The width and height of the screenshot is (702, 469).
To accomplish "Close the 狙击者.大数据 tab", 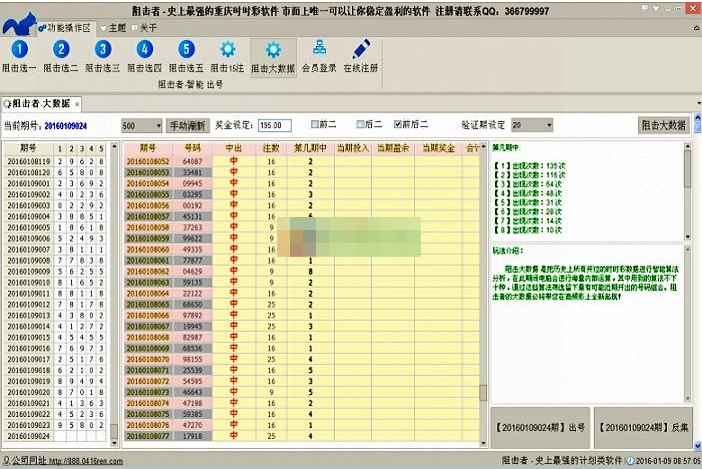I will (x=75, y=104).
